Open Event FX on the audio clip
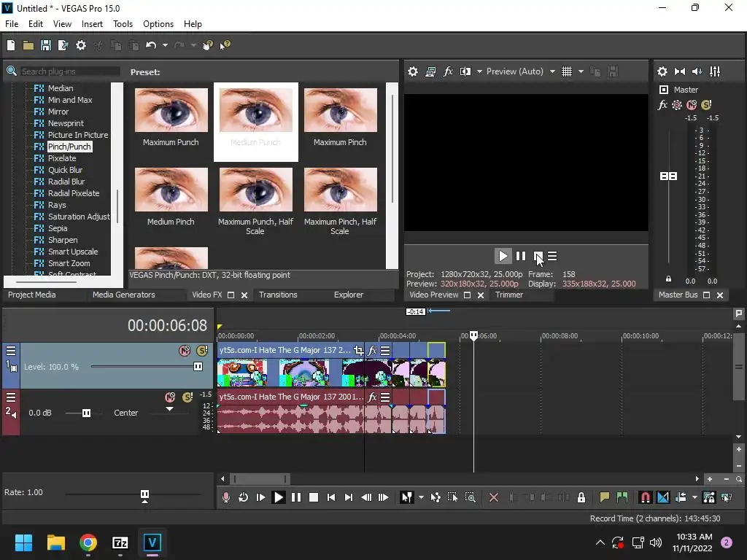Viewport: 747px width, 560px height. click(x=372, y=397)
